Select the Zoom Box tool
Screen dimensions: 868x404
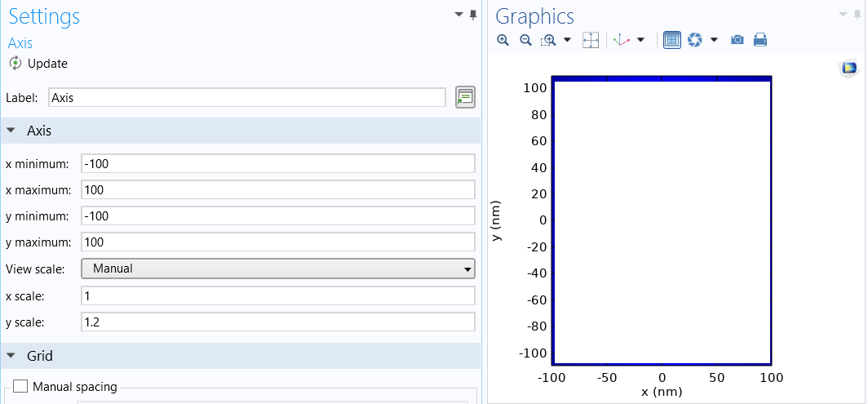[549, 40]
